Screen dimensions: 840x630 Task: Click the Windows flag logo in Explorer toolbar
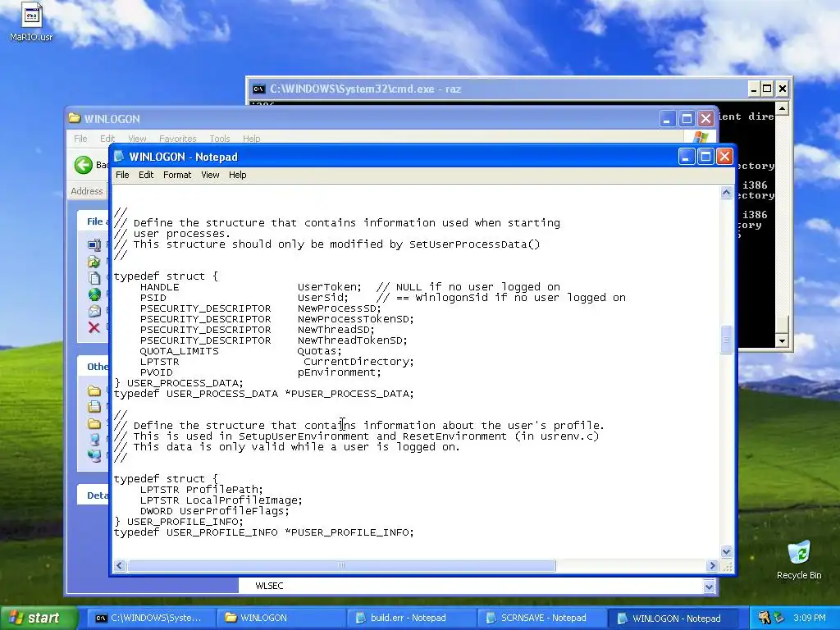[701, 138]
